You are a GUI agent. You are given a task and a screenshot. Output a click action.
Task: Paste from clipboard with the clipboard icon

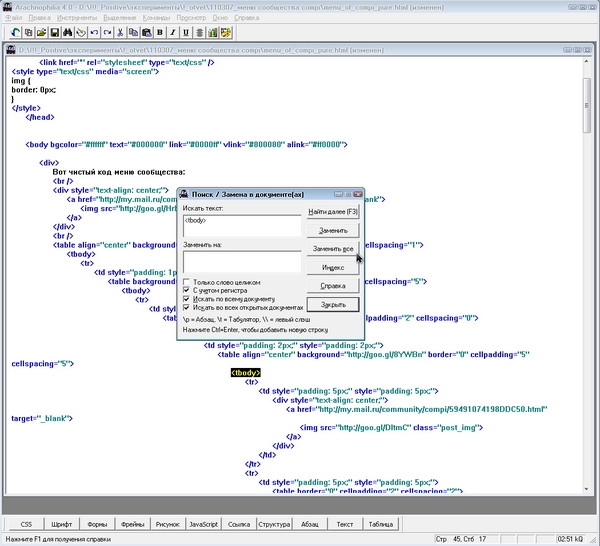click(147, 33)
